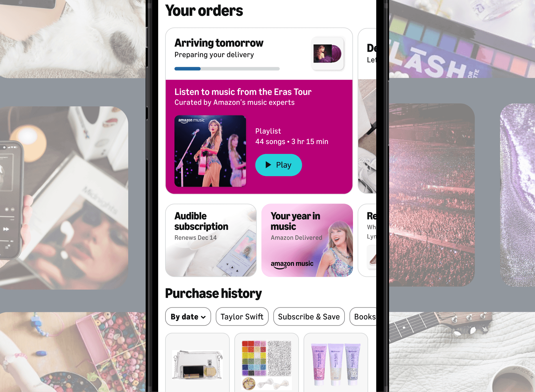Click the amazon music logo on card
This screenshot has height=392, width=535.
coord(292,264)
